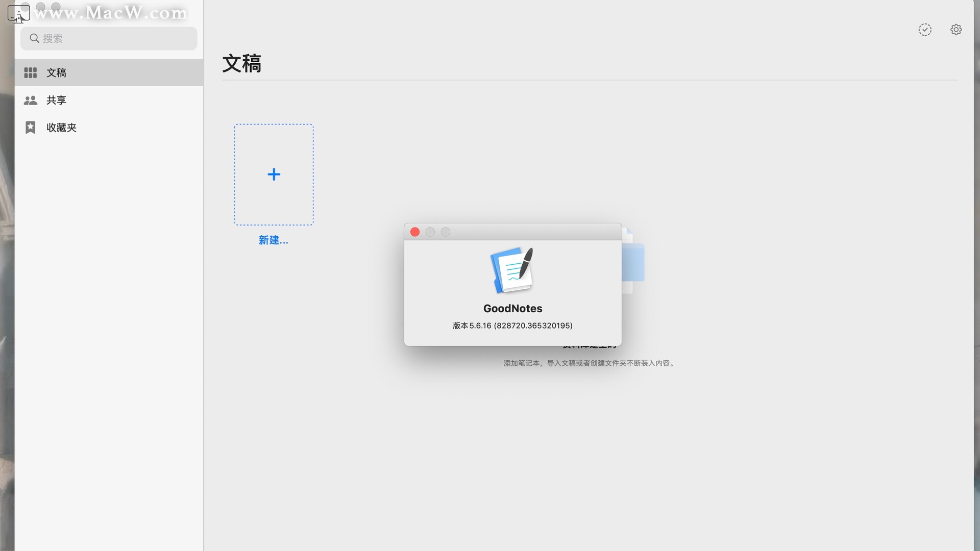Click the dashed checkmark select icon

click(x=924, y=30)
